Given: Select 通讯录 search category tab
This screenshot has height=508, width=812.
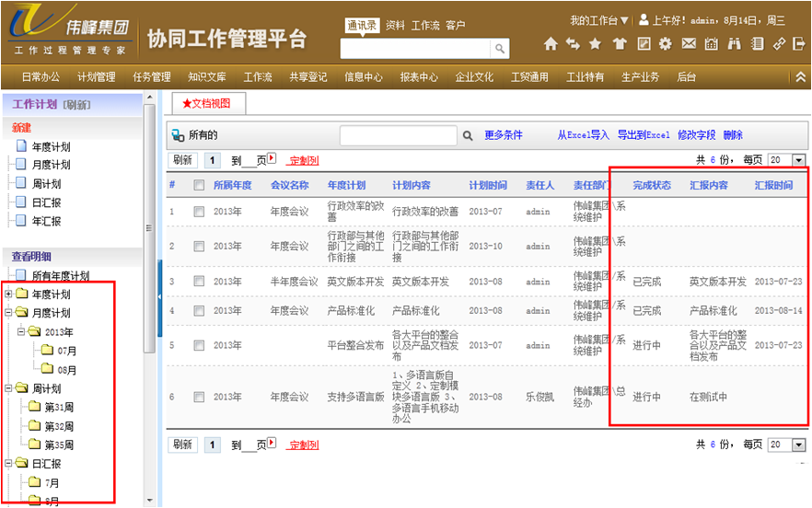Looking at the screenshot, I should (x=362, y=25).
